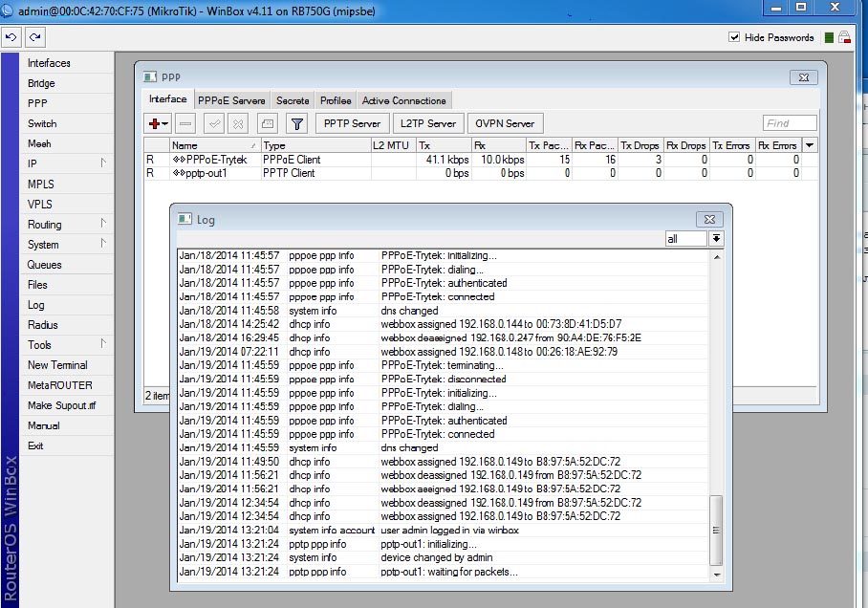Click the Comment button in PPP toolbar

pos(268,123)
